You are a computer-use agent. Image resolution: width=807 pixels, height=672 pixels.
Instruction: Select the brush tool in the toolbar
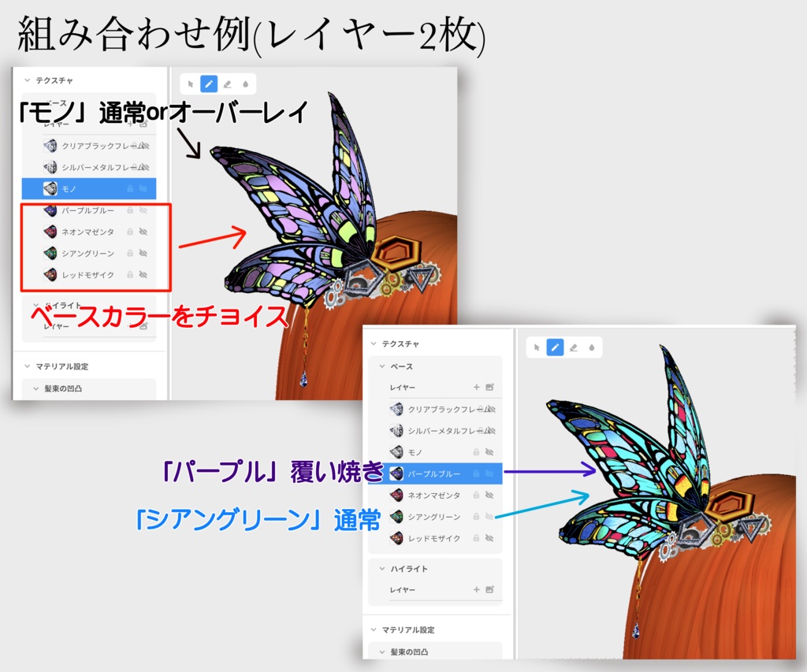[209, 84]
